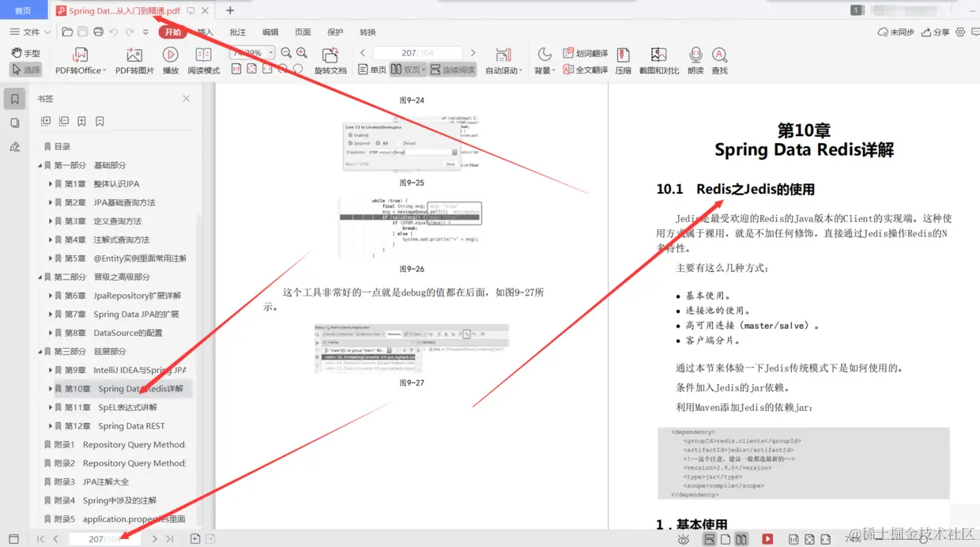Image resolution: width=980 pixels, height=547 pixels.
Task: Switch to the 首页 home tab
Action: 24,11
